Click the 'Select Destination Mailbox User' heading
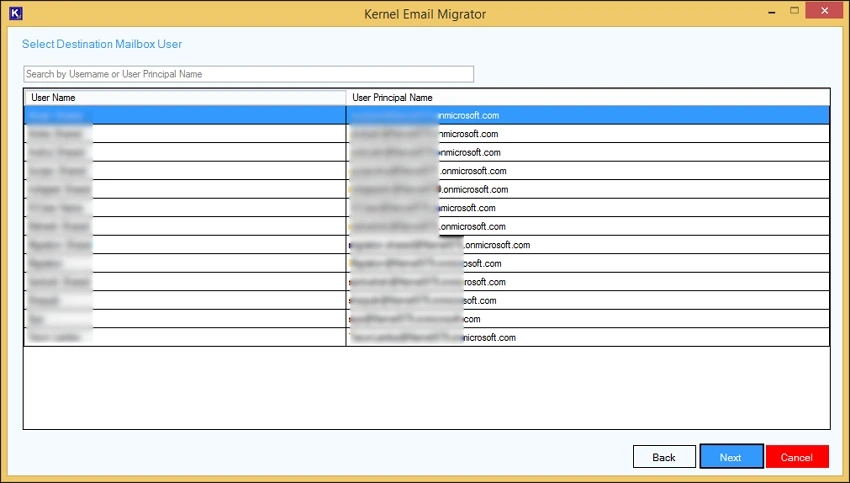 [x=102, y=44]
